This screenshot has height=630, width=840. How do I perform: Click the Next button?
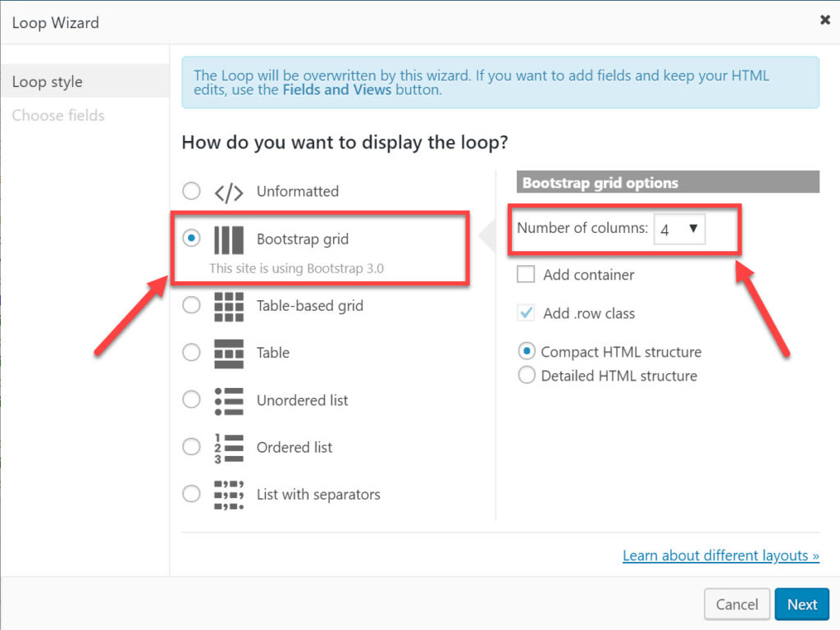point(801,605)
